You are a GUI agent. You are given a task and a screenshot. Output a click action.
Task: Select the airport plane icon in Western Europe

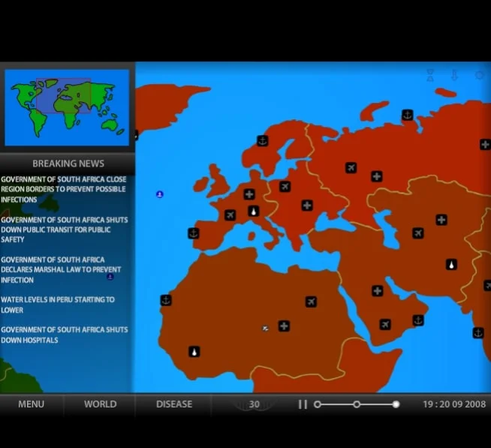click(x=230, y=215)
